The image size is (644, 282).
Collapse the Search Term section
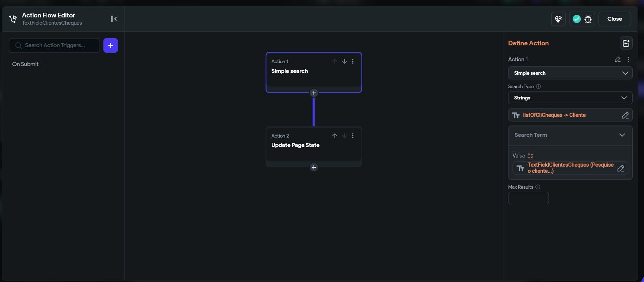(622, 135)
